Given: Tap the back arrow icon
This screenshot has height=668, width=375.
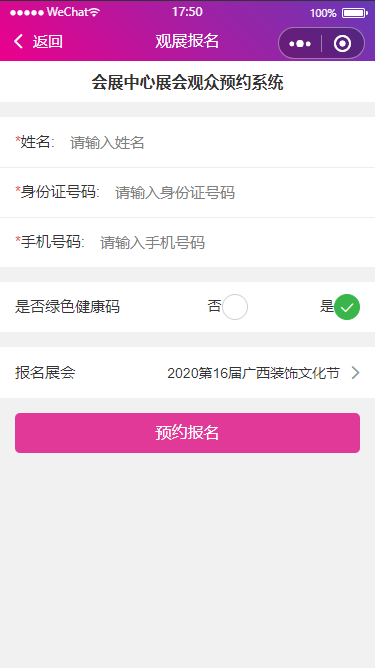Looking at the screenshot, I should [x=18, y=42].
